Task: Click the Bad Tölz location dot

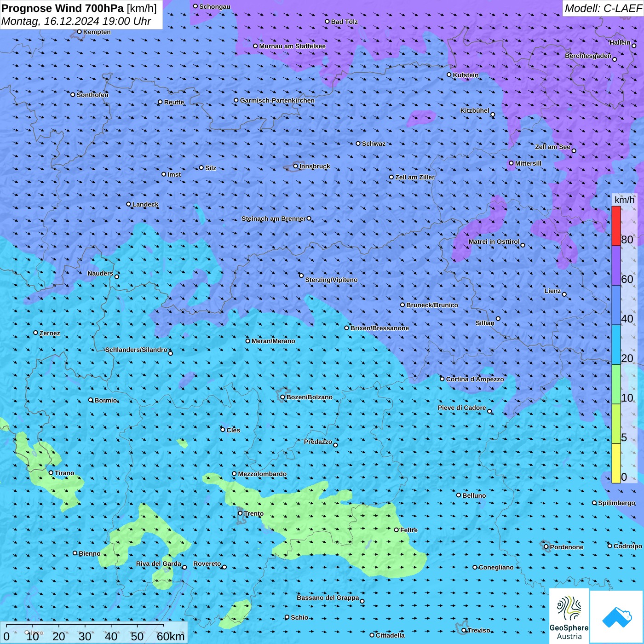Action: coord(328,22)
